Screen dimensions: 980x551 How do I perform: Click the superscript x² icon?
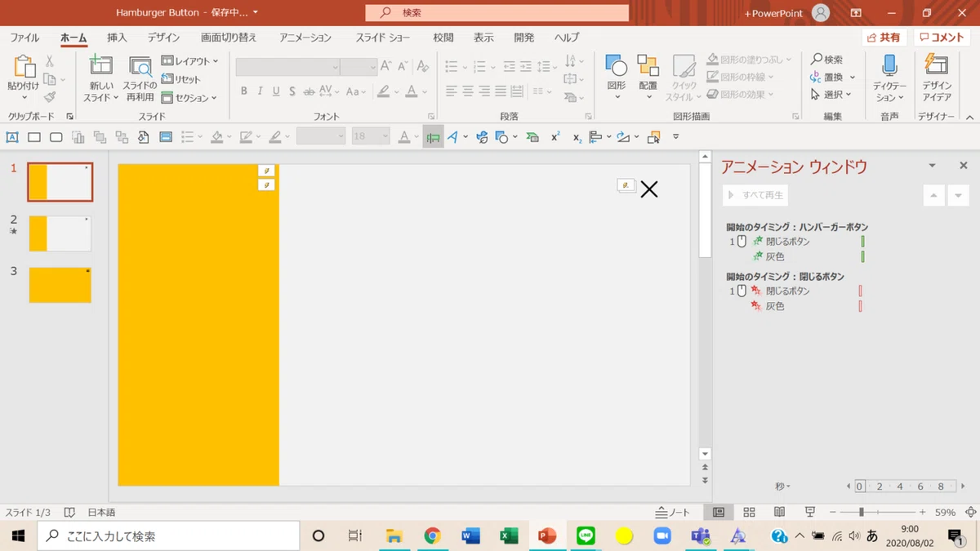(x=555, y=137)
